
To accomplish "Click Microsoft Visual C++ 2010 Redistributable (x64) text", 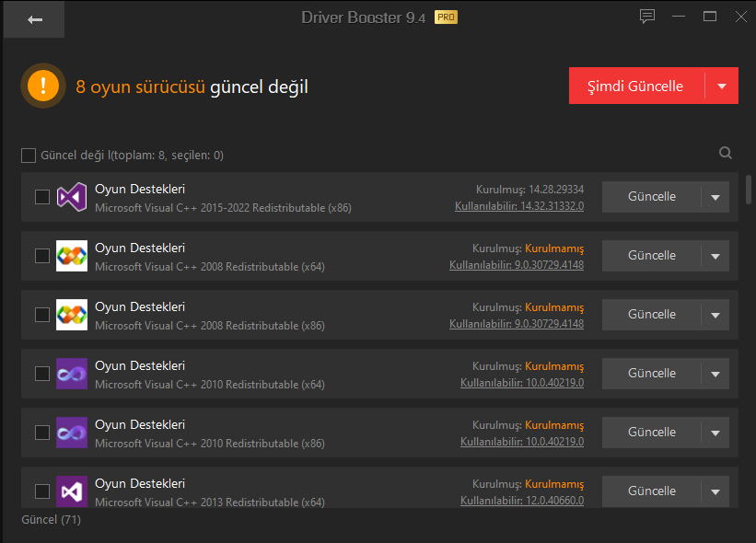I will click(x=210, y=385).
